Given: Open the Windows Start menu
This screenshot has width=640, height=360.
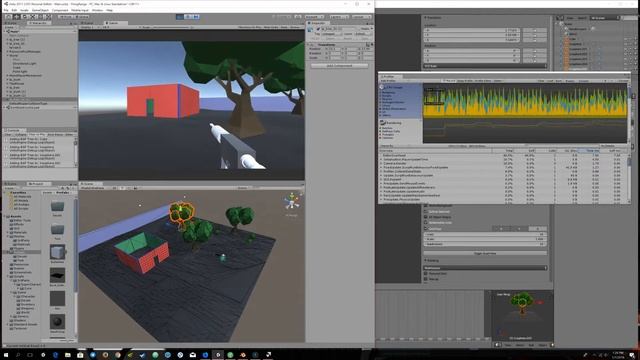Looking at the screenshot, I should (x=6, y=355).
